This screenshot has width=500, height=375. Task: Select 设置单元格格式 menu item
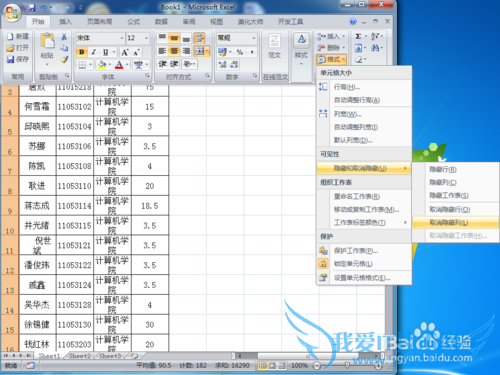coord(364,278)
